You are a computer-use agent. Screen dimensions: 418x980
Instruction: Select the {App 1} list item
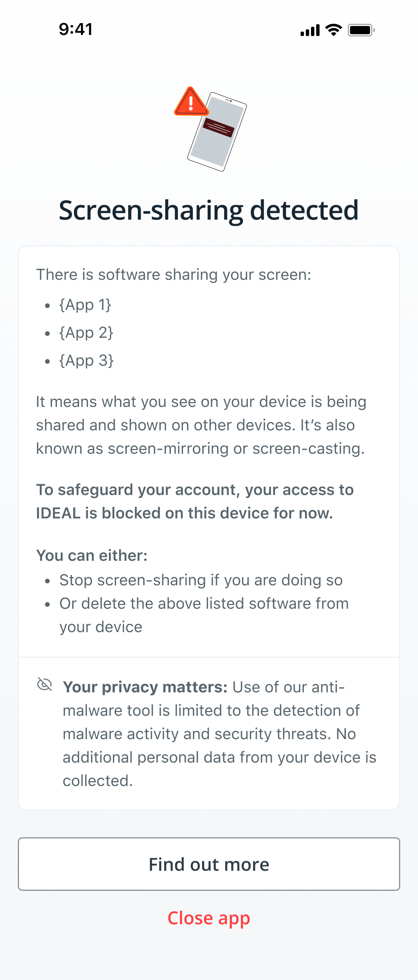(x=85, y=305)
